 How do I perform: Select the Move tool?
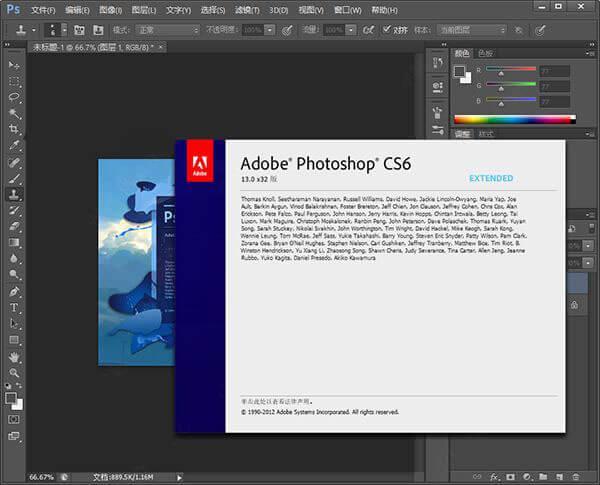pyautogui.click(x=14, y=65)
